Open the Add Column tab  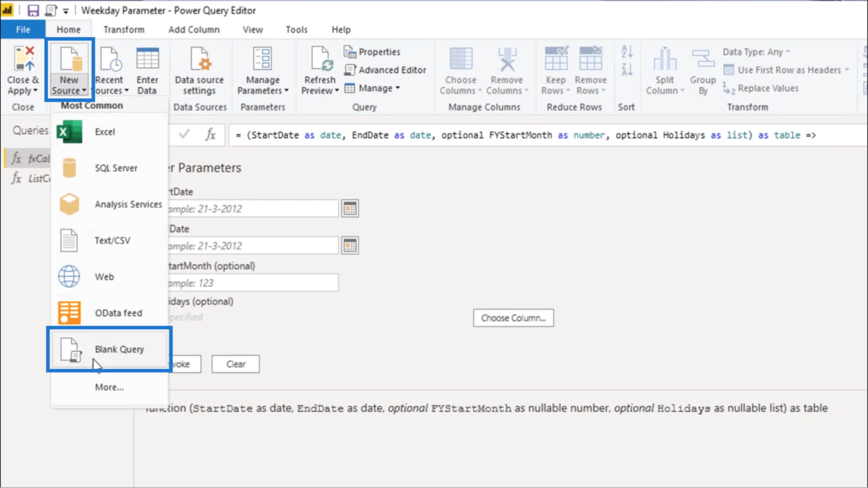click(x=194, y=29)
